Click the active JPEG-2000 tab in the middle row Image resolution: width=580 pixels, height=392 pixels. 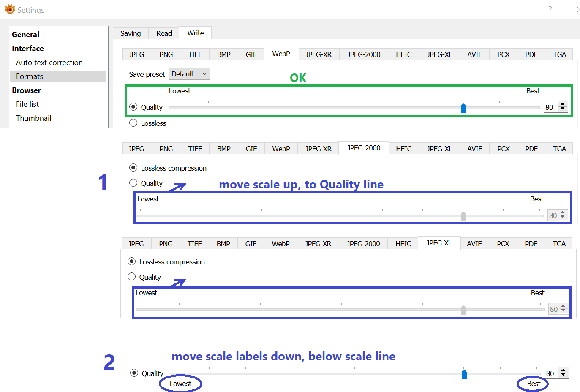click(364, 148)
